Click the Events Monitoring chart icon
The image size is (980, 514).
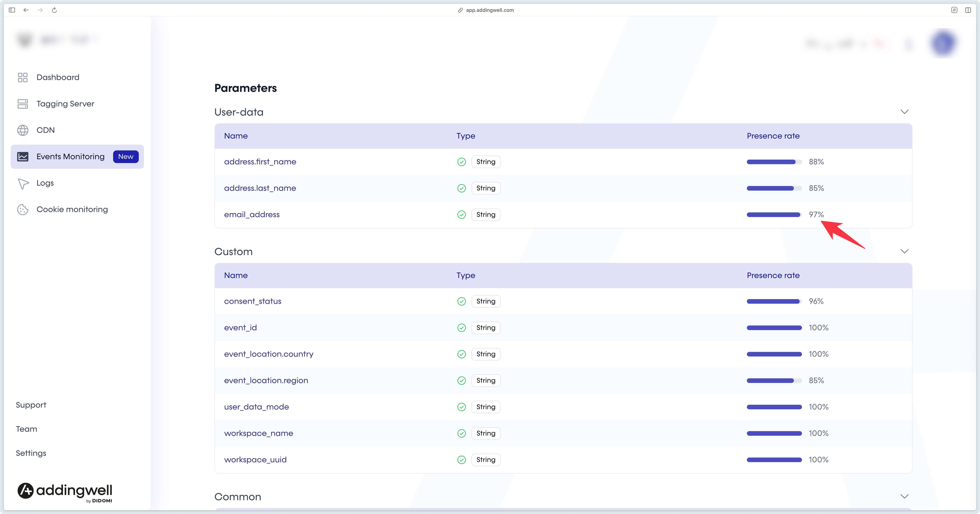tap(23, 157)
